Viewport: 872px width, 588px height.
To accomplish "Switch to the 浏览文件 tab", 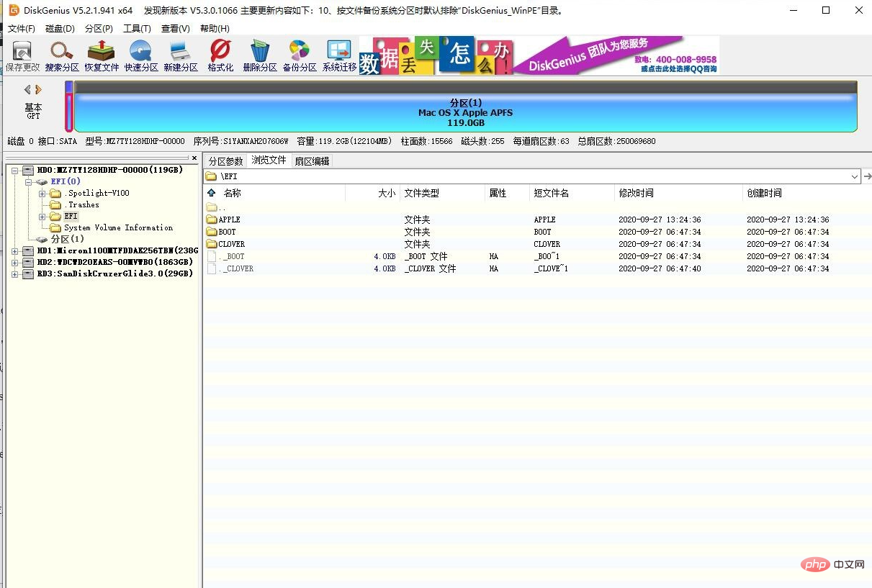I will 269,160.
